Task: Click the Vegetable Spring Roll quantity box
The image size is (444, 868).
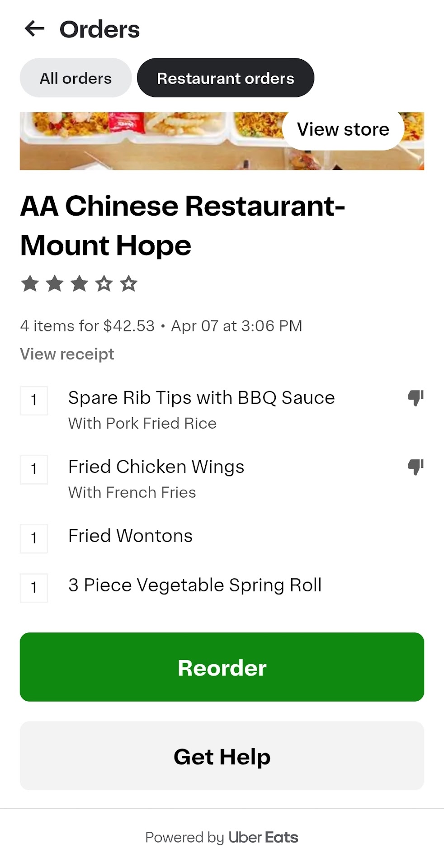Action: [x=34, y=587]
